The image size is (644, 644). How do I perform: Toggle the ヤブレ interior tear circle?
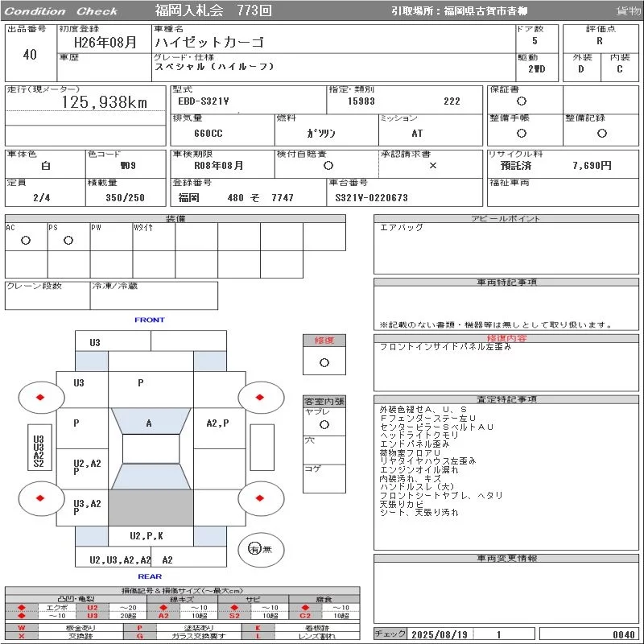(x=324, y=425)
